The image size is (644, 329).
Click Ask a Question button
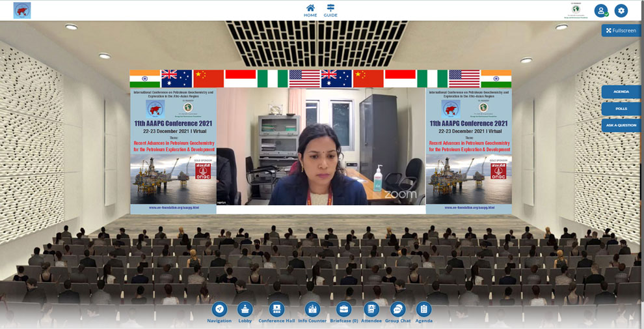(621, 125)
